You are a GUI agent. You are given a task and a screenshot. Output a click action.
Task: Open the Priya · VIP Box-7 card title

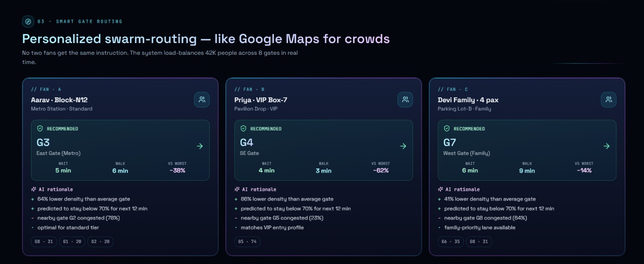pos(261,100)
